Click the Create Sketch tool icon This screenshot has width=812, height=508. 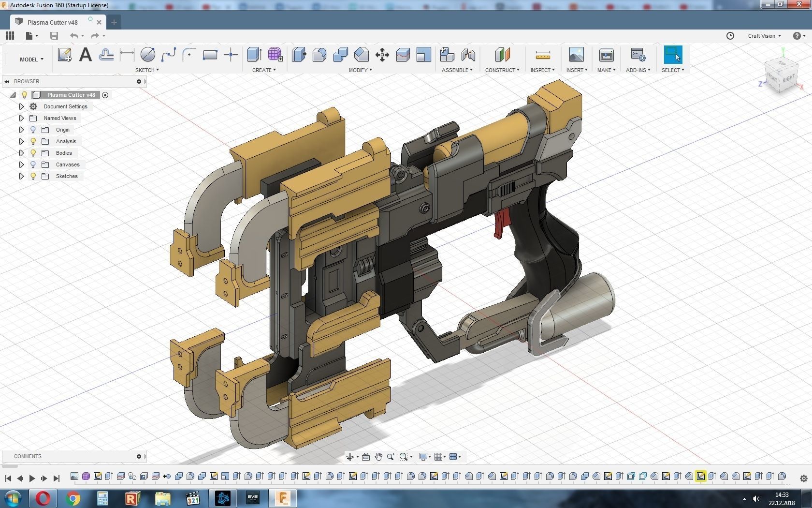point(65,55)
